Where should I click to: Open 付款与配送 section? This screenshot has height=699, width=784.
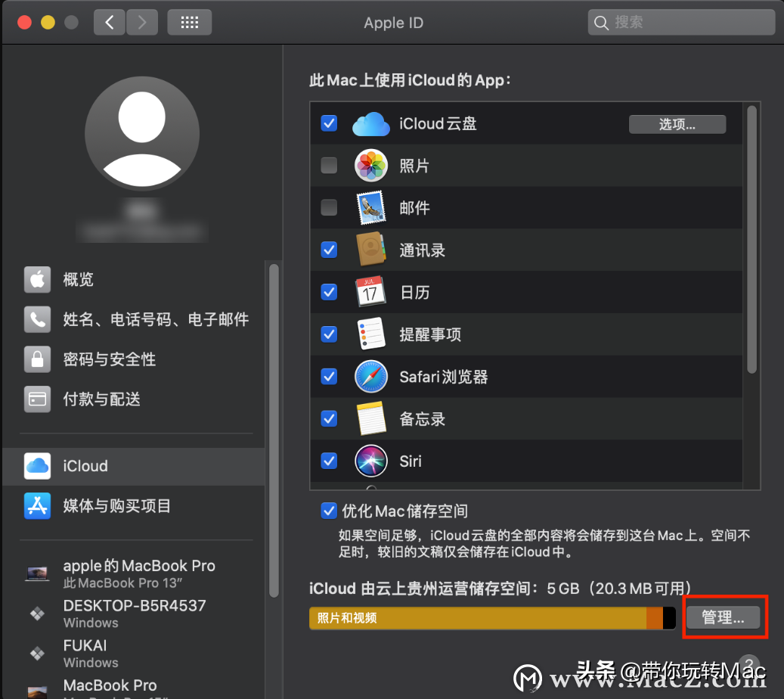(135, 399)
